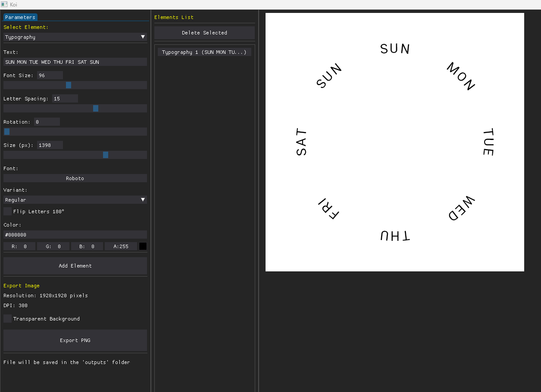Toggle the Transparent Background checkbox
The width and height of the screenshot is (541, 392).
tap(8, 319)
